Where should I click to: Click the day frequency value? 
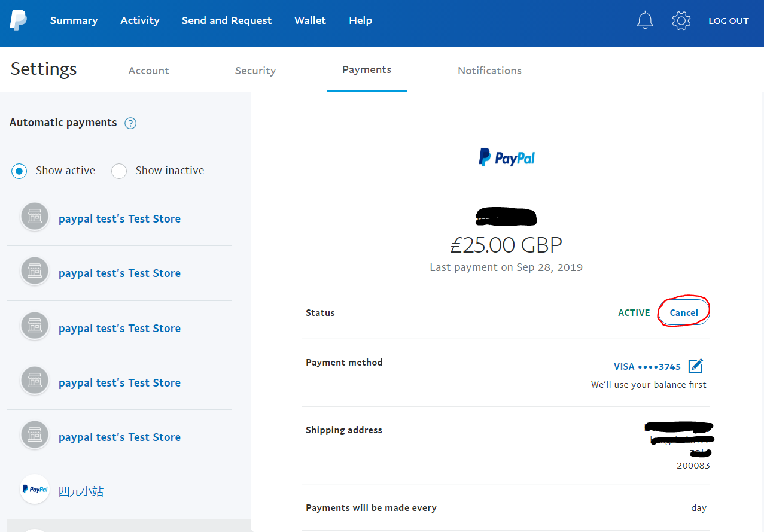coord(699,508)
